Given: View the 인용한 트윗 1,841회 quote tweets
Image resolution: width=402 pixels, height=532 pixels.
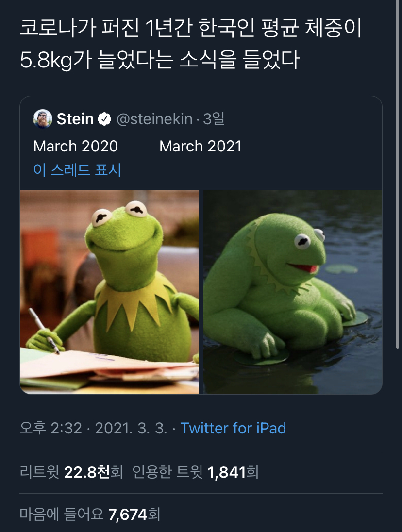Looking at the screenshot, I should click(x=195, y=472).
